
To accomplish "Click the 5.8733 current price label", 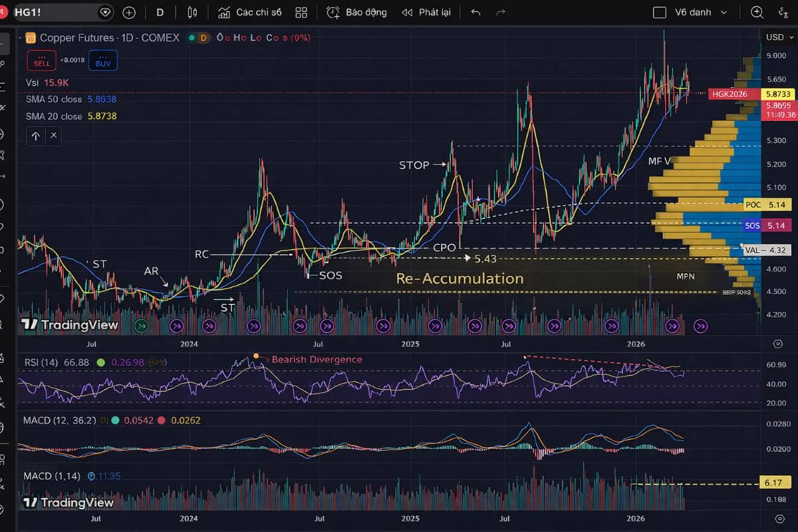I will coord(777,94).
